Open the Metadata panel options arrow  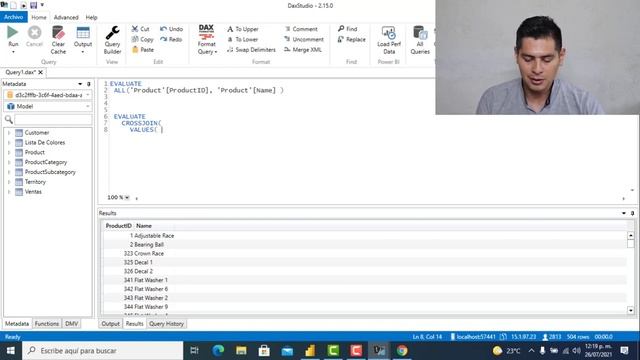(x=80, y=84)
